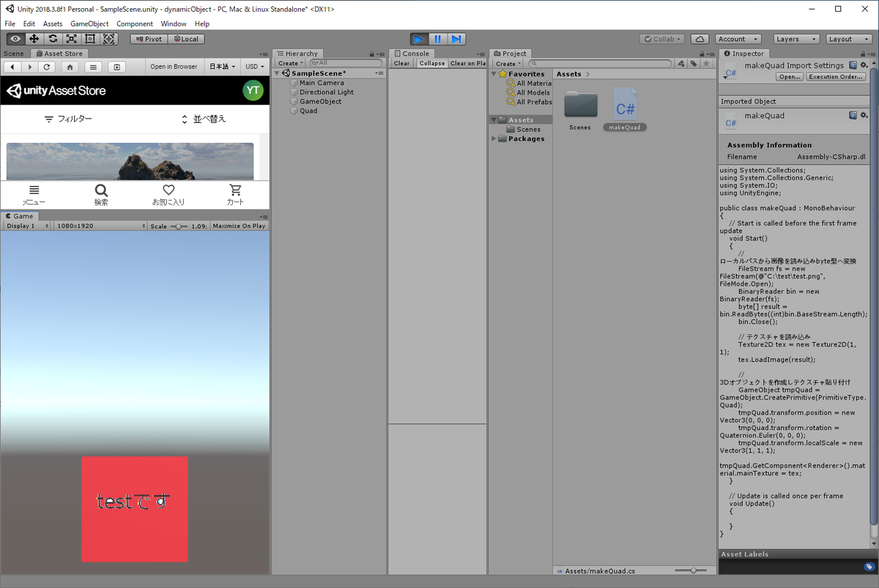Image resolution: width=879 pixels, height=588 pixels.
Task: Open the 並べ替え sort option
Action: pos(204,119)
